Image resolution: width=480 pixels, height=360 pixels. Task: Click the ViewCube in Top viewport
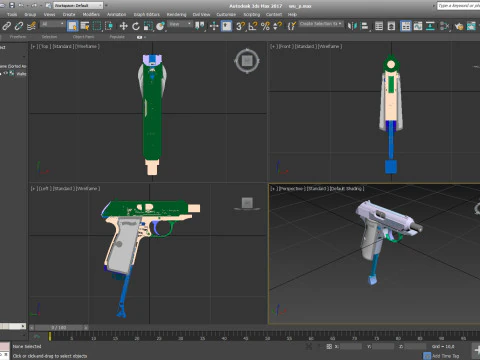coord(247,61)
